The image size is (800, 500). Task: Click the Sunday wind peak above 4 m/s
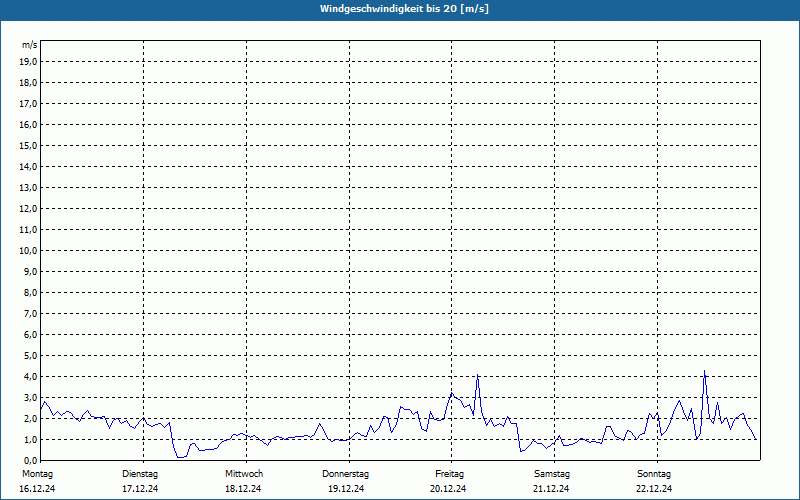coord(705,371)
